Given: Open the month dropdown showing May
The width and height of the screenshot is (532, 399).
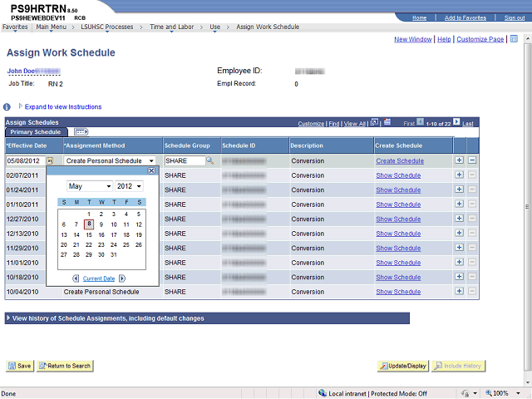Looking at the screenshot, I should (x=89, y=186).
